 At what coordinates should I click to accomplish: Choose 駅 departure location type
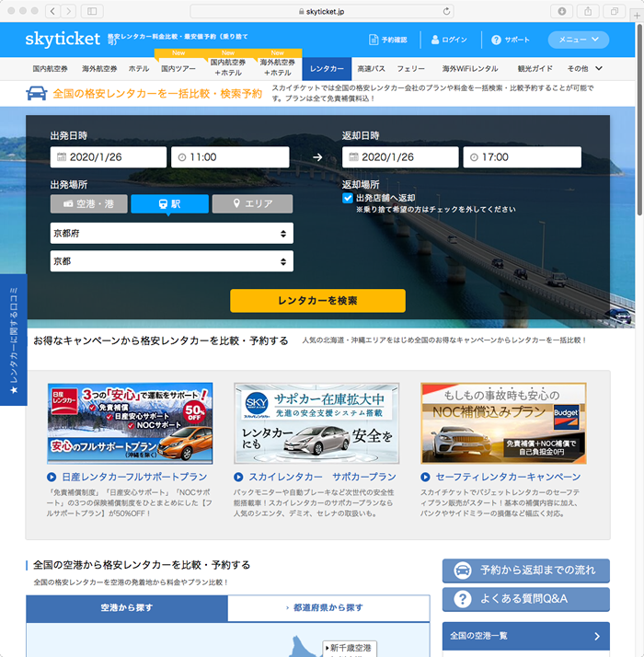pyautogui.click(x=169, y=204)
